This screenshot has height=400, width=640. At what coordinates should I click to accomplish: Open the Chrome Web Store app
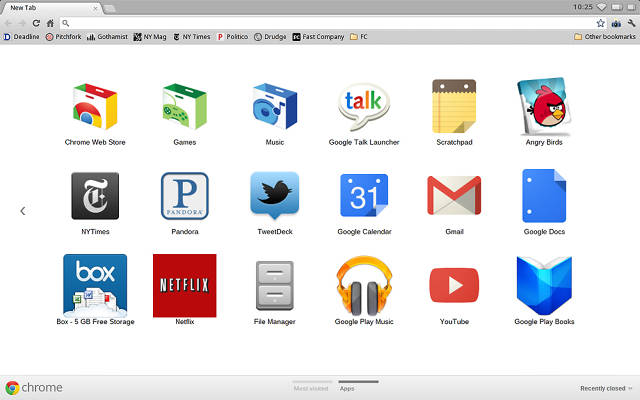click(x=95, y=106)
